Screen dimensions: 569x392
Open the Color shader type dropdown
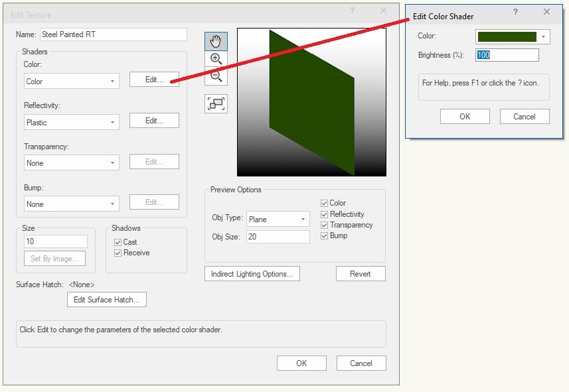(x=71, y=82)
